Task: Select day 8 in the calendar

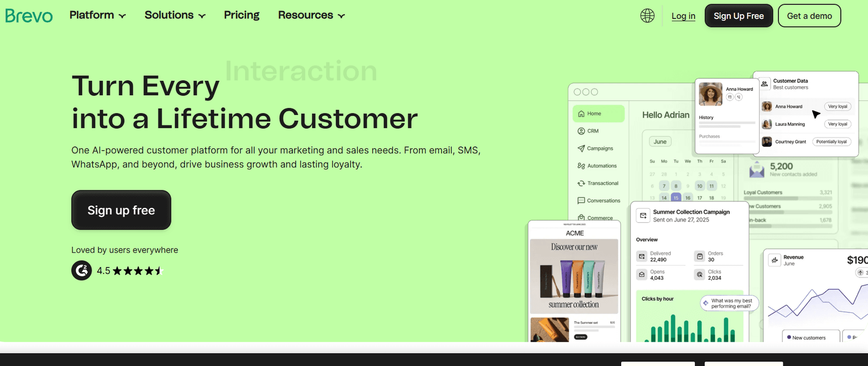Action: coord(676,186)
